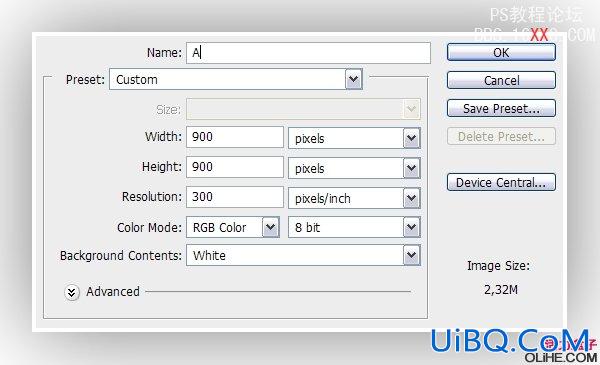Click the RGB Color mode box
This screenshot has height=365, width=600.
[x=233, y=227]
